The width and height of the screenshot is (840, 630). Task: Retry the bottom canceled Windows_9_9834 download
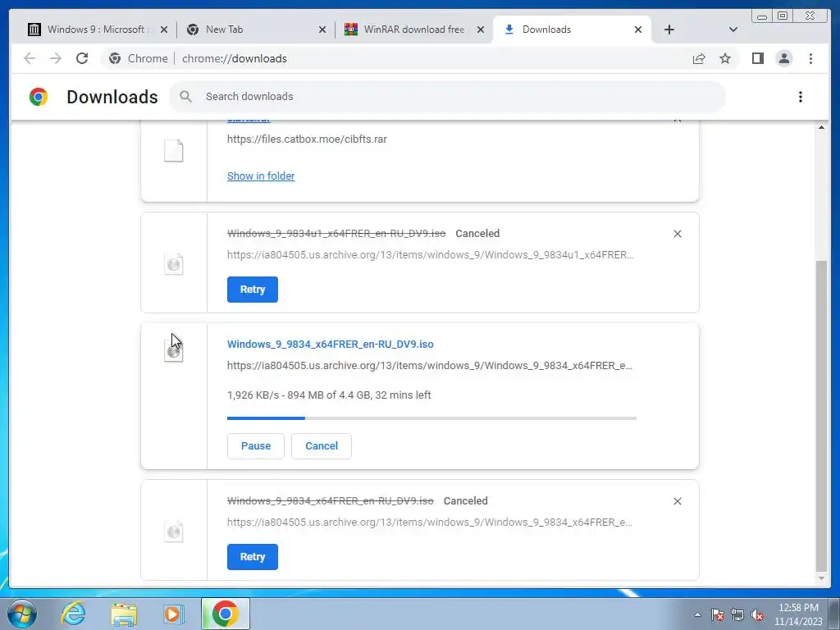(x=253, y=557)
